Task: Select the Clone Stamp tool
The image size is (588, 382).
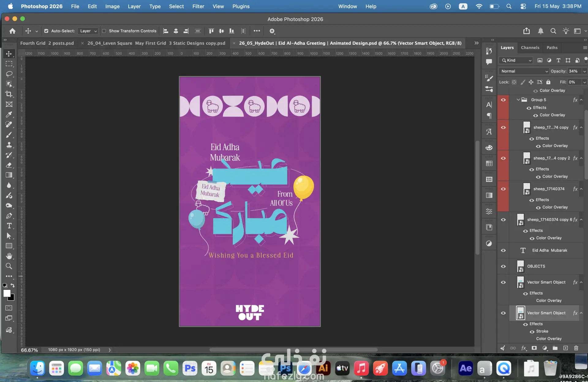Action: tap(9, 145)
